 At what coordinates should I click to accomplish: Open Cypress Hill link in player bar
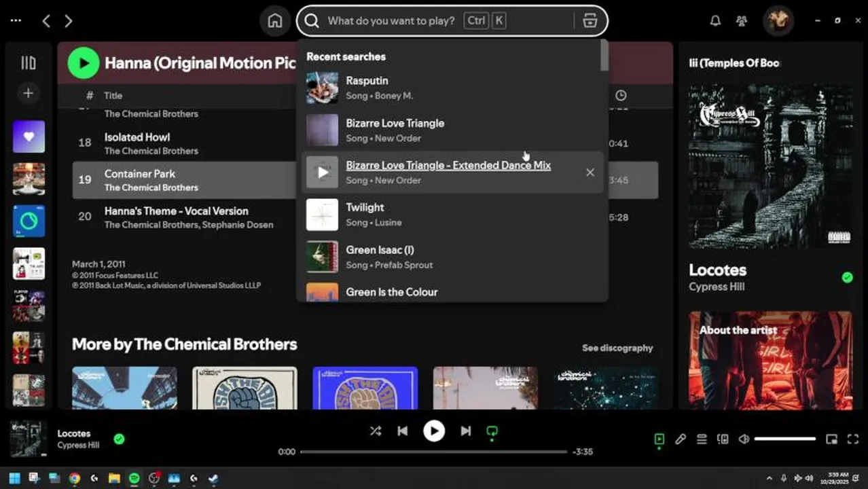[x=78, y=446]
